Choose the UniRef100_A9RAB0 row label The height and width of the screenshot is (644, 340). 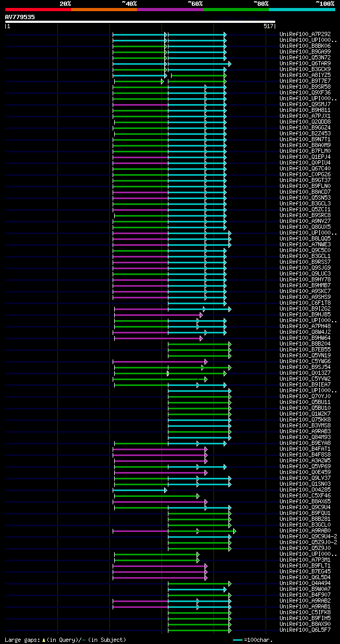(x=306, y=530)
